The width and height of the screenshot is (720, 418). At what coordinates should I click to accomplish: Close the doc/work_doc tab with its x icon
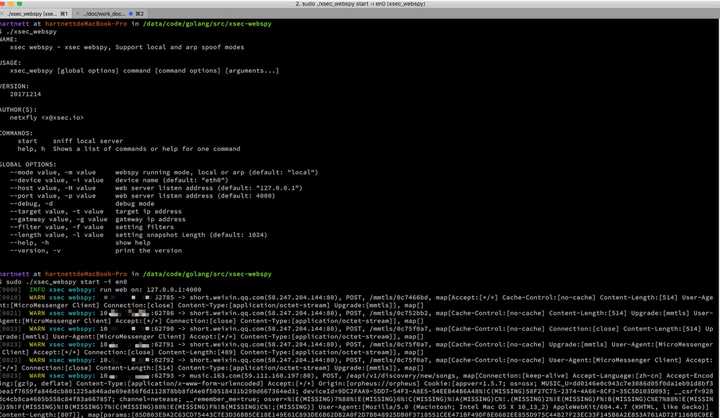[x=79, y=14]
